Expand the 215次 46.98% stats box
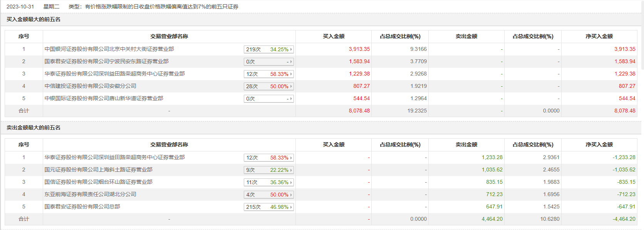Viewport: 644px width, 230px height. [x=291, y=207]
